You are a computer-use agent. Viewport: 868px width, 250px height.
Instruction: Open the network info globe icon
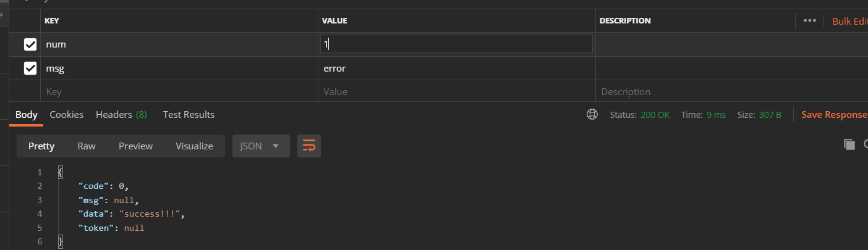[592, 115]
